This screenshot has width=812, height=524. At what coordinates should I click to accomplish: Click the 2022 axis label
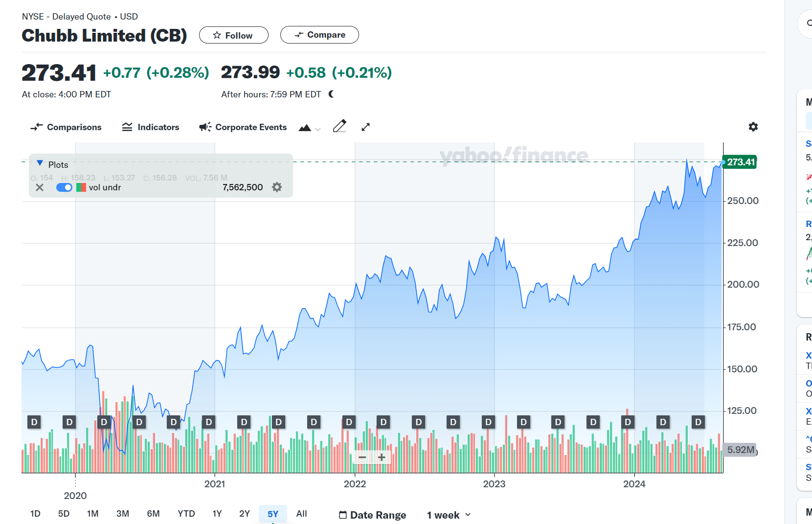click(x=355, y=484)
